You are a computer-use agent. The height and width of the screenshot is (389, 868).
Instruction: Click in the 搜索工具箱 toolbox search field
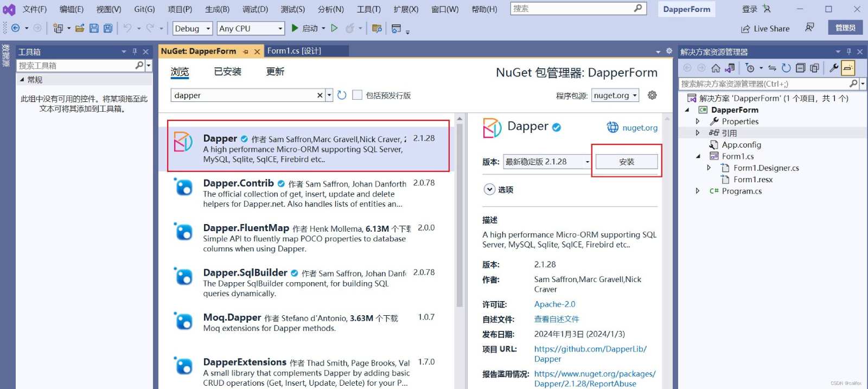coord(75,66)
